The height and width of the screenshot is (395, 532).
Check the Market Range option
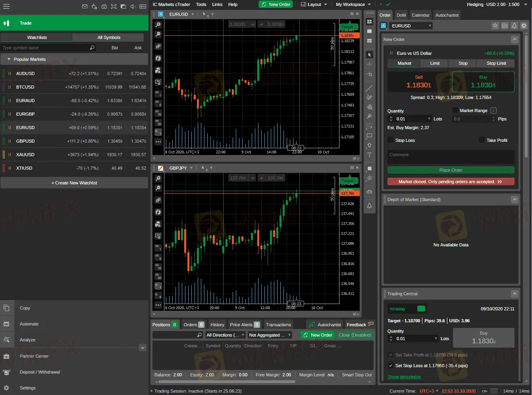(455, 110)
